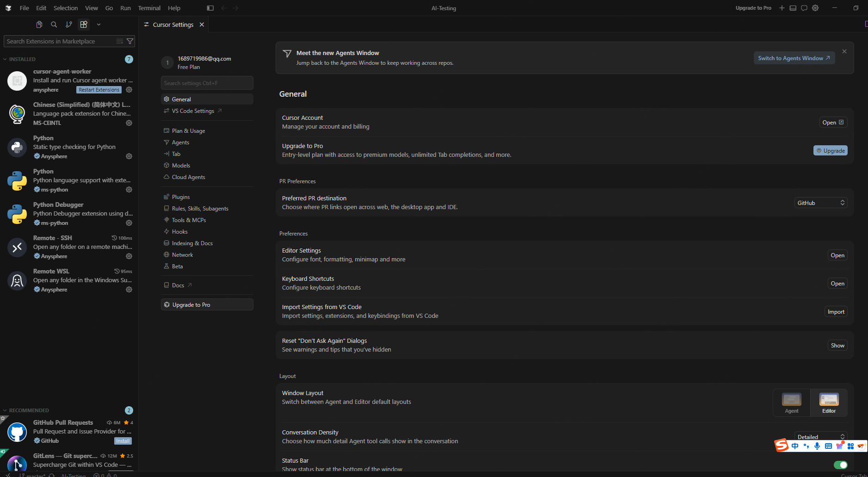Screen dimensions: 868x477
Task: Dismiss the Agents Window banner
Action: pos(844,51)
